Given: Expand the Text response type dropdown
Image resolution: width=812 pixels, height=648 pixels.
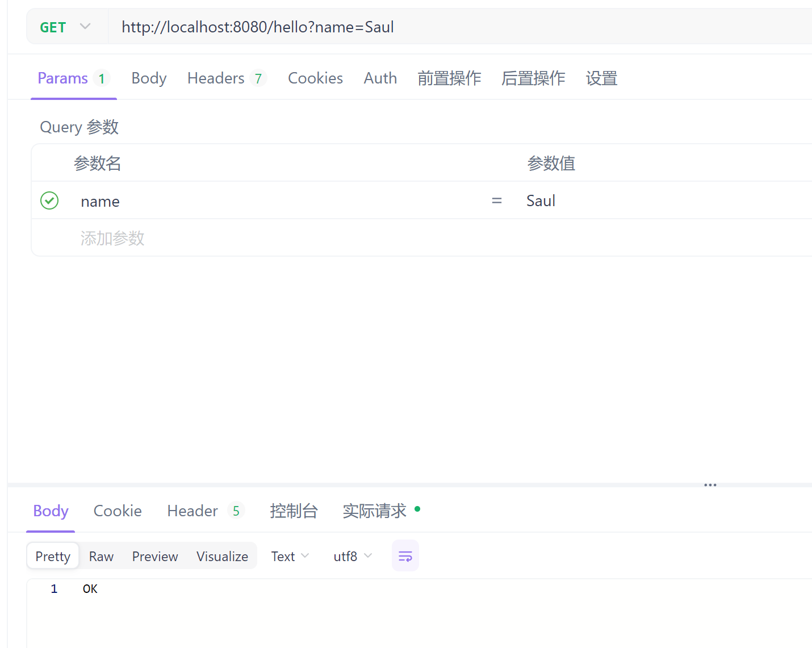Looking at the screenshot, I should 289,555.
